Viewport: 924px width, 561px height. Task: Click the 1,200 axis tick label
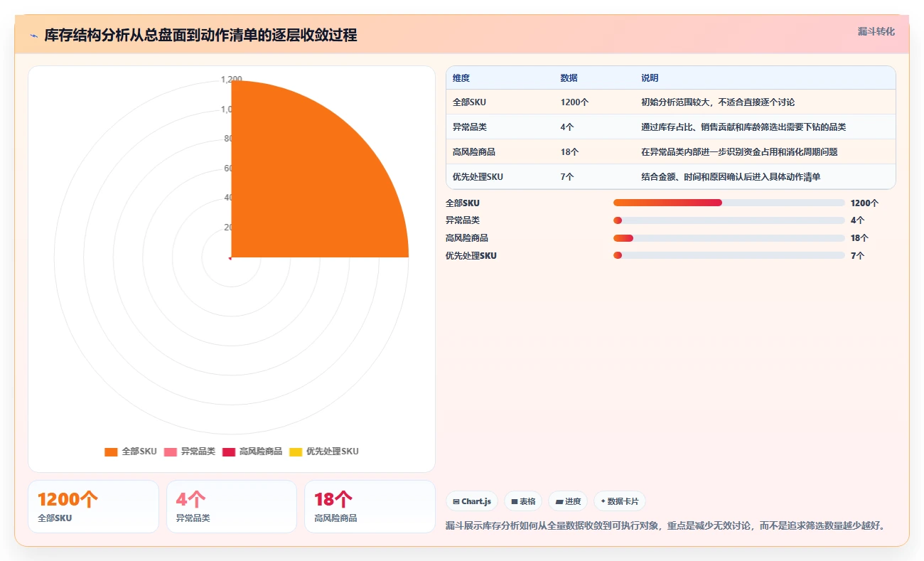tap(232, 80)
